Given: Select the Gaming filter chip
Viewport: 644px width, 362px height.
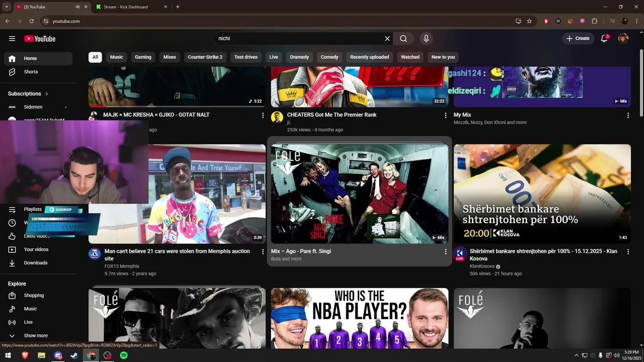Looking at the screenshot, I should pos(143,57).
